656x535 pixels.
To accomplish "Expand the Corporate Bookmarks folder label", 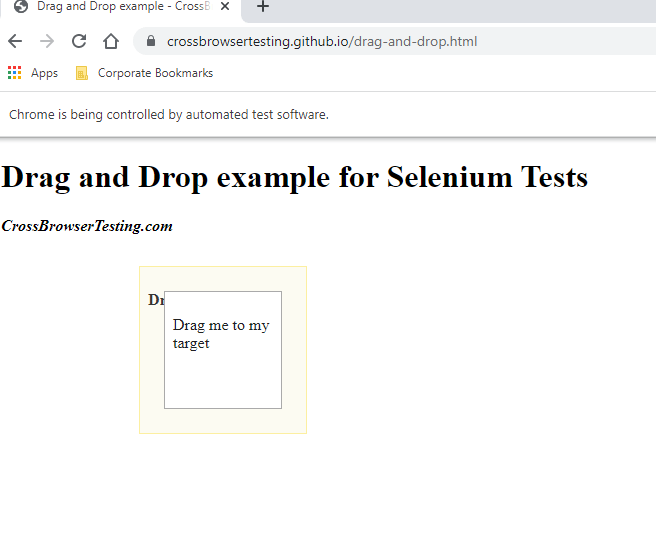I will (x=155, y=73).
